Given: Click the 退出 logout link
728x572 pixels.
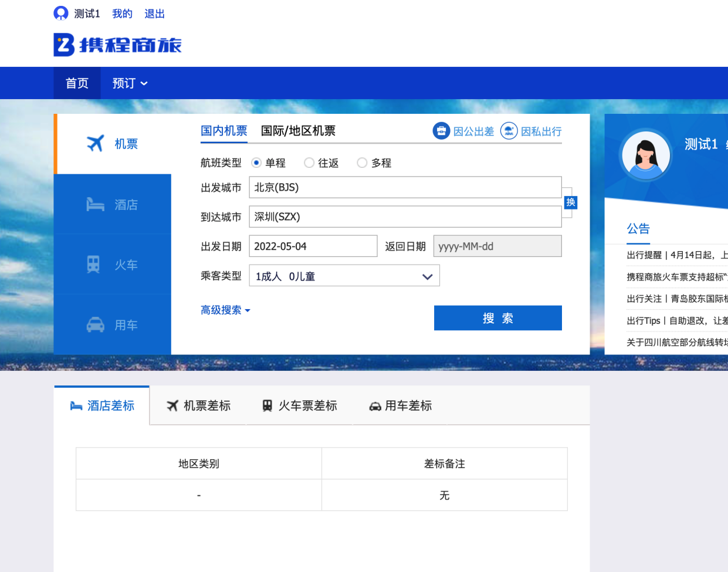Looking at the screenshot, I should [x=154, y=13].
